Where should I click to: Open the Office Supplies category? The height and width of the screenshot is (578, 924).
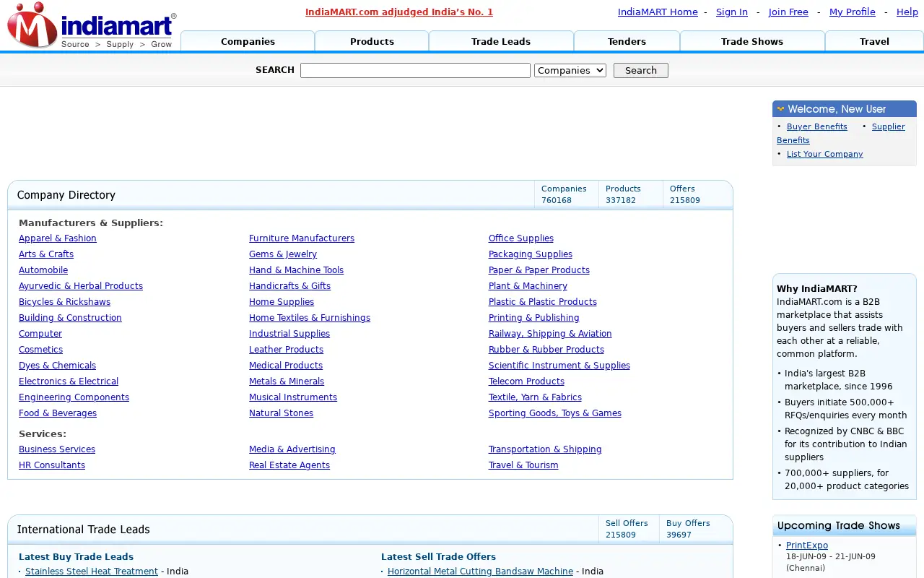(x=521, y=238)
